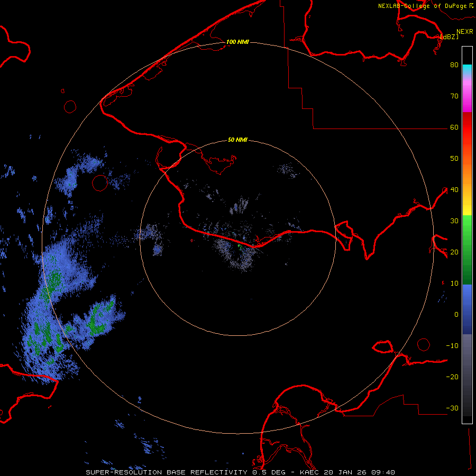This screenshot has height=476, width=476.
Task: Click the KAEC 20 JAN 26 09:40 timestamp
Action: click(347, 472)
